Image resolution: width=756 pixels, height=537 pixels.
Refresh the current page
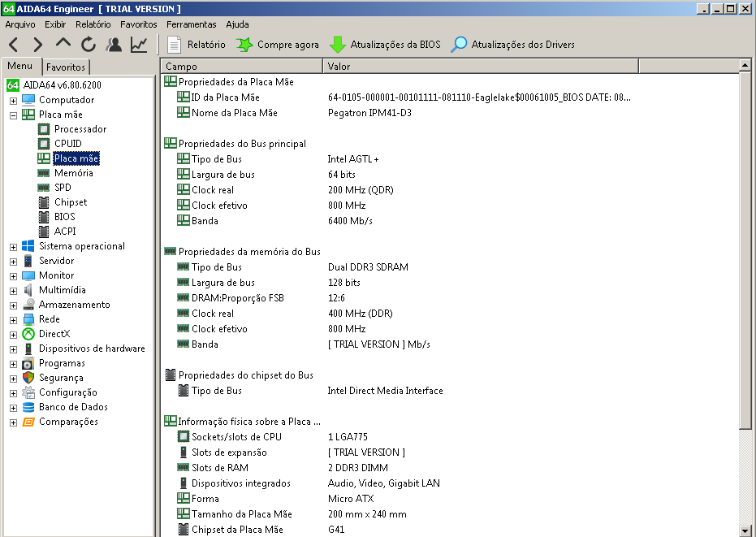pyautogui.click(x=89, y=45)
